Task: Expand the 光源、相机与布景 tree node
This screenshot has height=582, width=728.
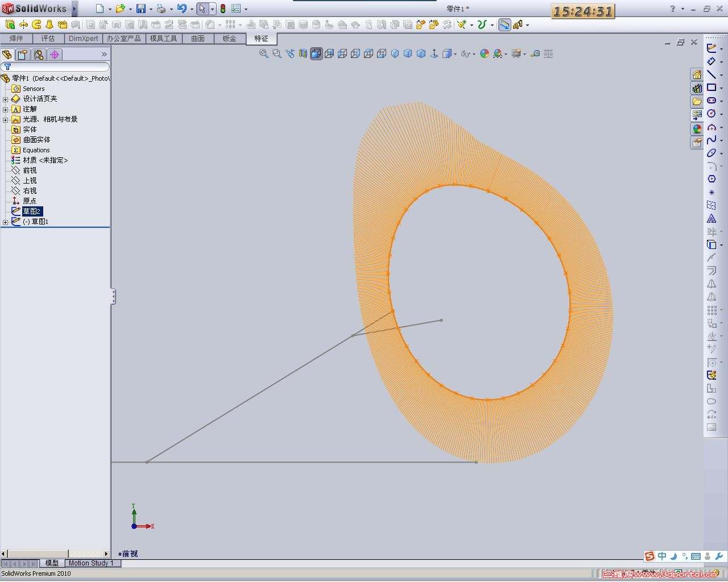Action: pos(6,119)
